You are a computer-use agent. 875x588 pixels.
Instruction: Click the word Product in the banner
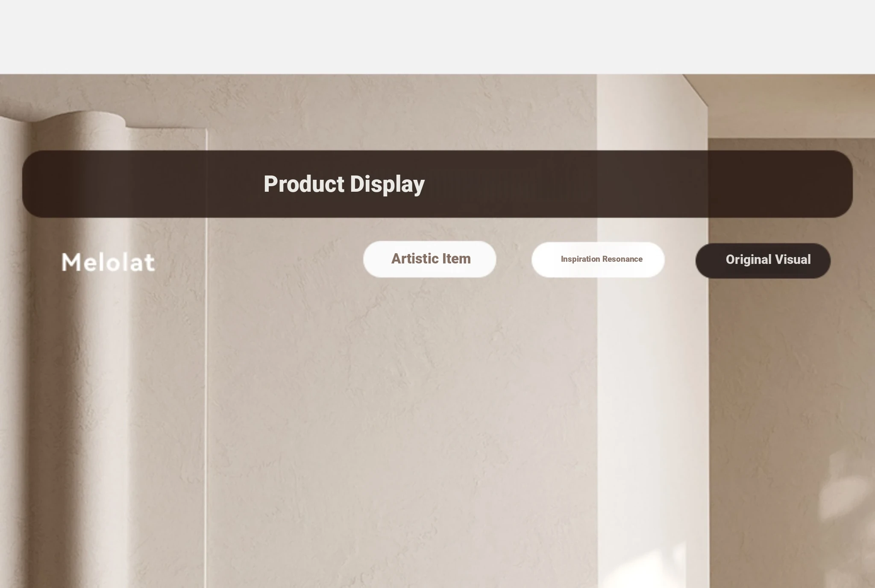click(x=304, y=184)
